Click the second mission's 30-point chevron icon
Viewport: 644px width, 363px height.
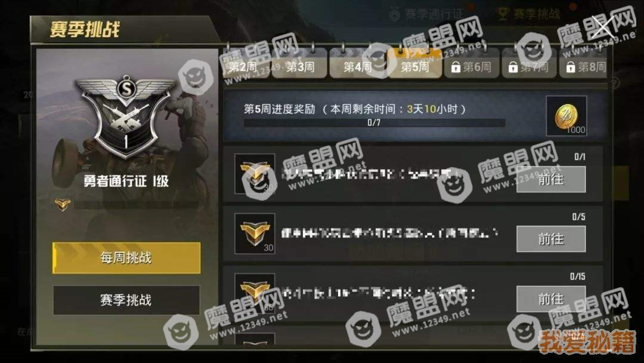[x=255, y=233]
